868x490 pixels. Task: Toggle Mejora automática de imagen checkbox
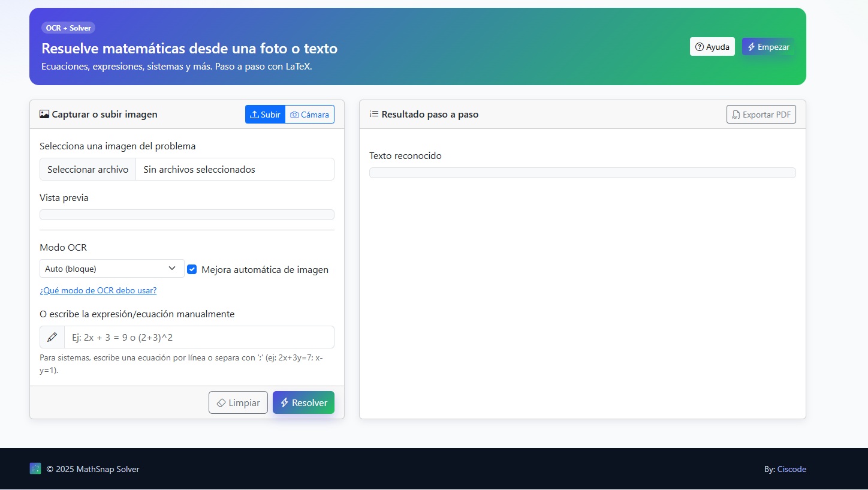pos(192,269)
